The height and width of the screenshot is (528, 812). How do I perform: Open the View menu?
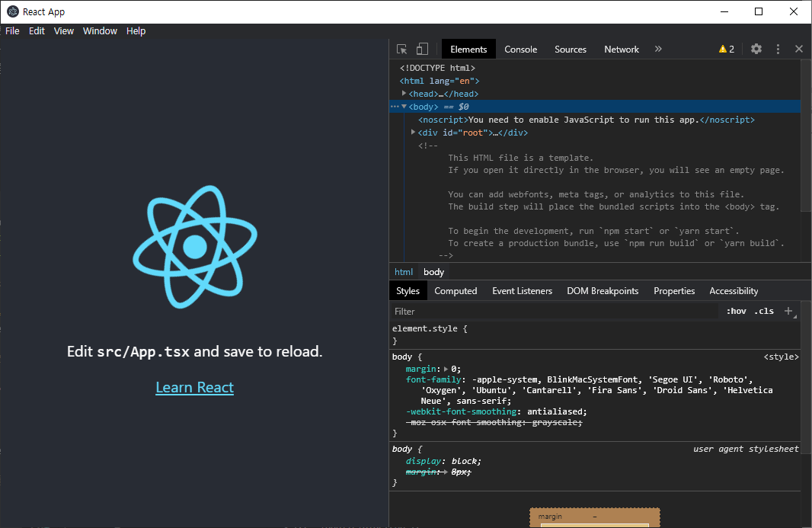coord(64,31)
